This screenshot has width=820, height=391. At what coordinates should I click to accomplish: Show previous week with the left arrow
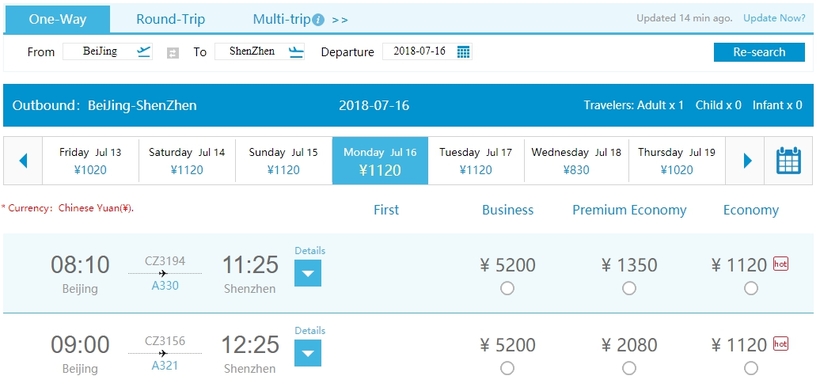click(23, 160)
